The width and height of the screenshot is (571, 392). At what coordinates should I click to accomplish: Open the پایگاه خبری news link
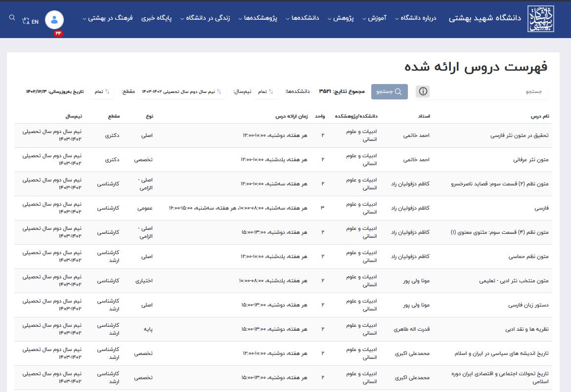(x=157, y=18)
